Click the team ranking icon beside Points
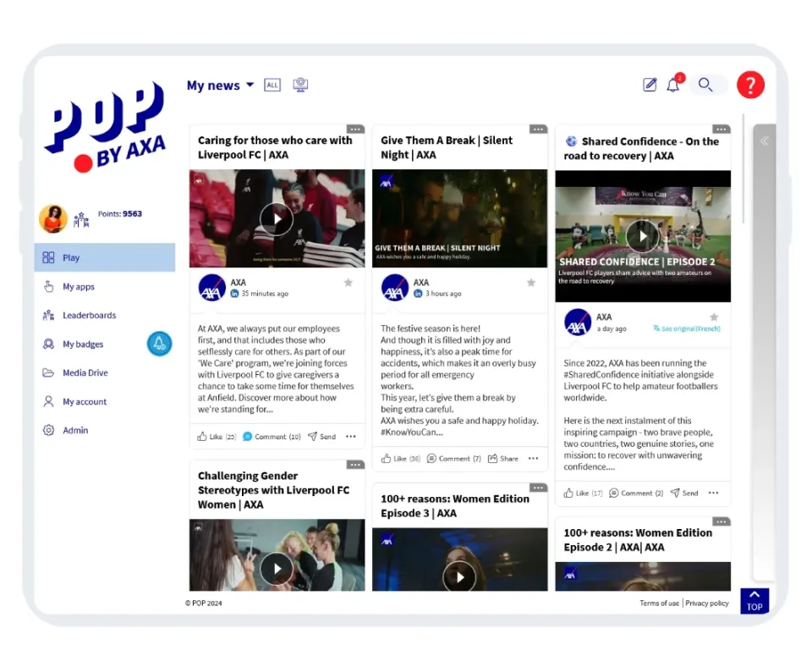The width and height of the screenshot is (812, 667). point(81,220)
